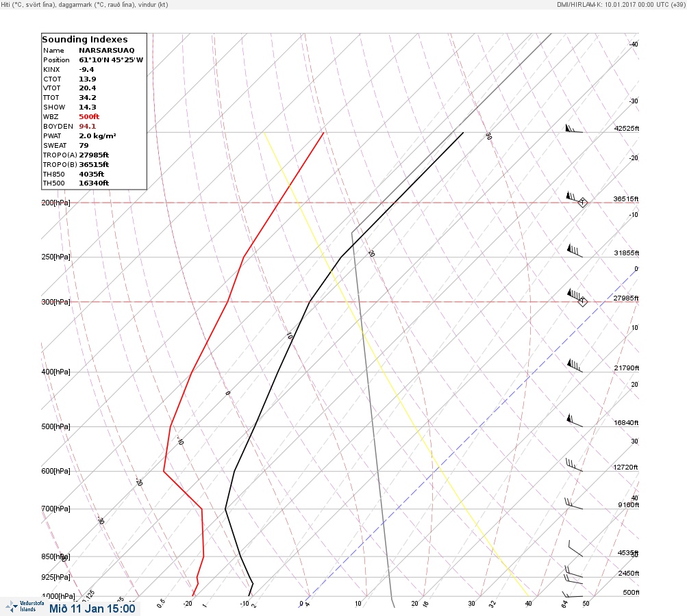Click the -20 label on the bottom temperature axis
This screenshot has height=616, width=687.
(188, 603)
